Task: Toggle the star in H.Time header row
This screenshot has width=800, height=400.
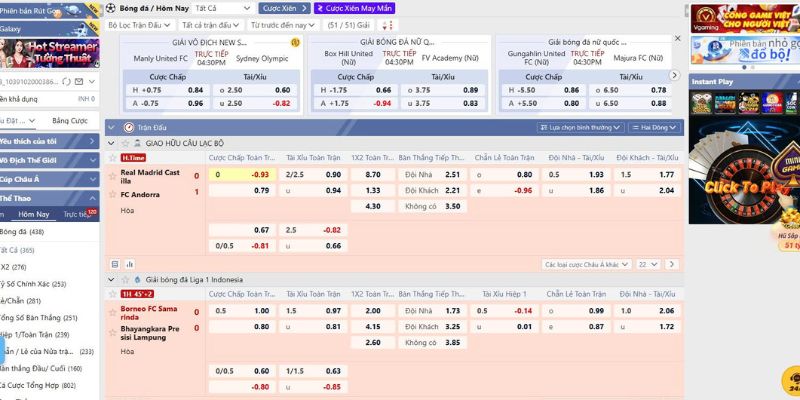Action: pos(113,158)
